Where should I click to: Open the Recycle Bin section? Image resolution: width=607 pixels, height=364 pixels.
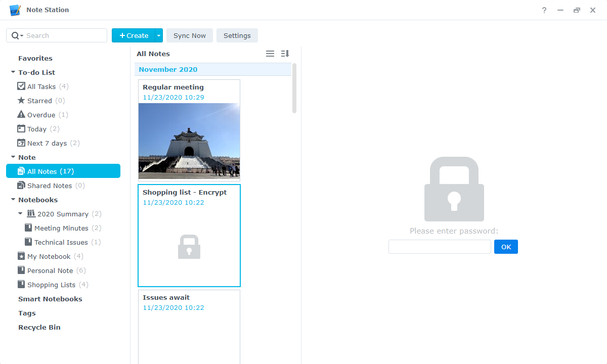pyautogui.click(x=39, y=327)
